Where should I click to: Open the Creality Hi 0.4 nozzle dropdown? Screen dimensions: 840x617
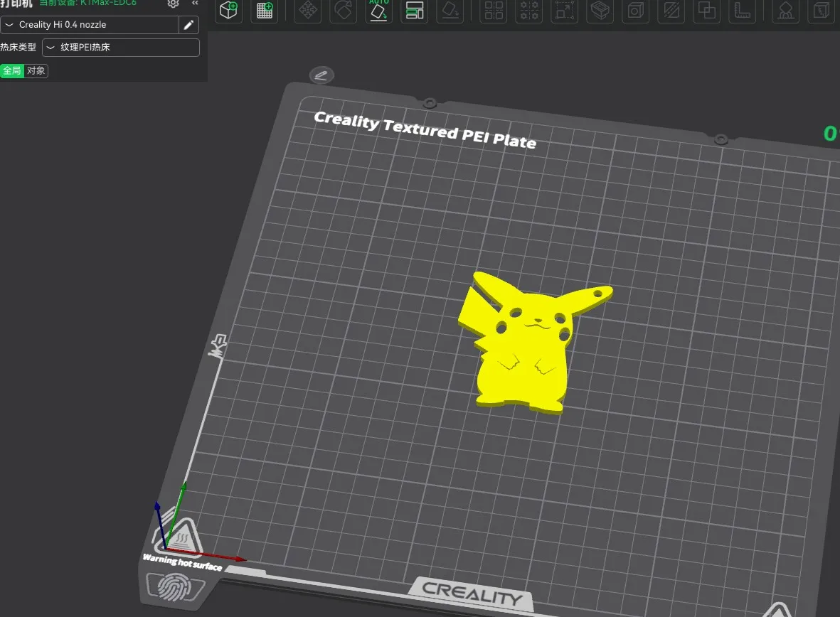coord(90,25)
